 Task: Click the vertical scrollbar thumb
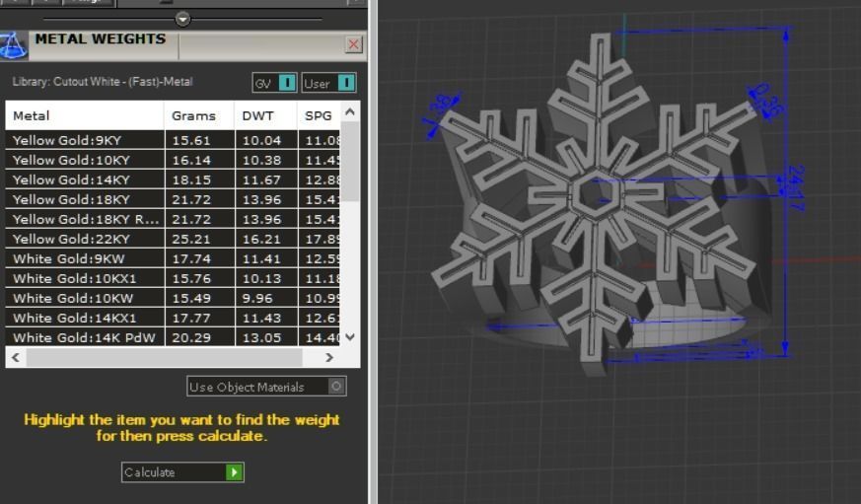click(350, 162)
